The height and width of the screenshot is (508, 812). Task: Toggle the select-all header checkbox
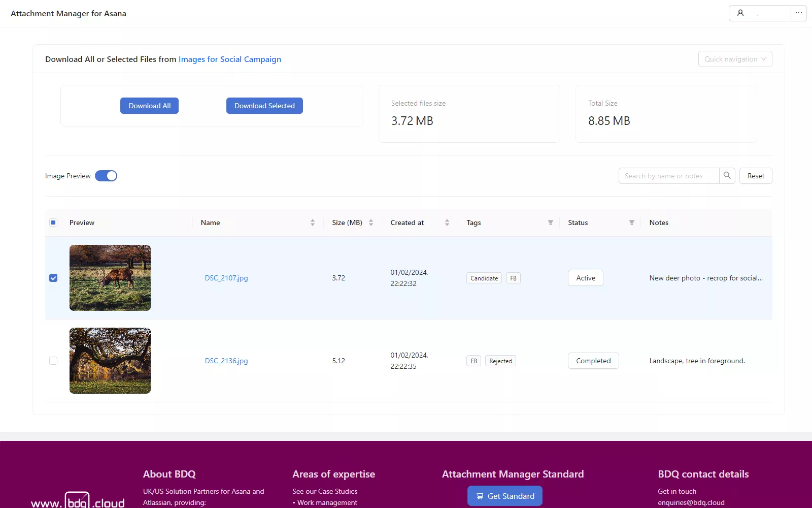pyautogui.click(x=53, y=223)
